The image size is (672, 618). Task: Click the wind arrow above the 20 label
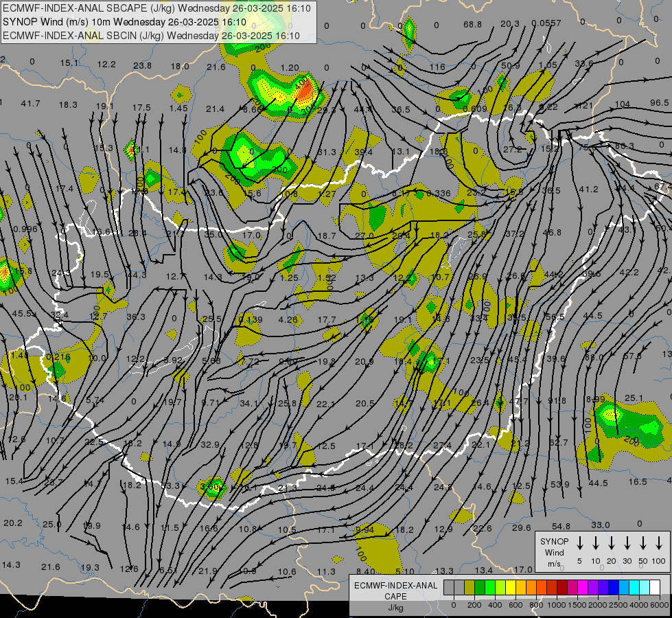click(612, 543)
